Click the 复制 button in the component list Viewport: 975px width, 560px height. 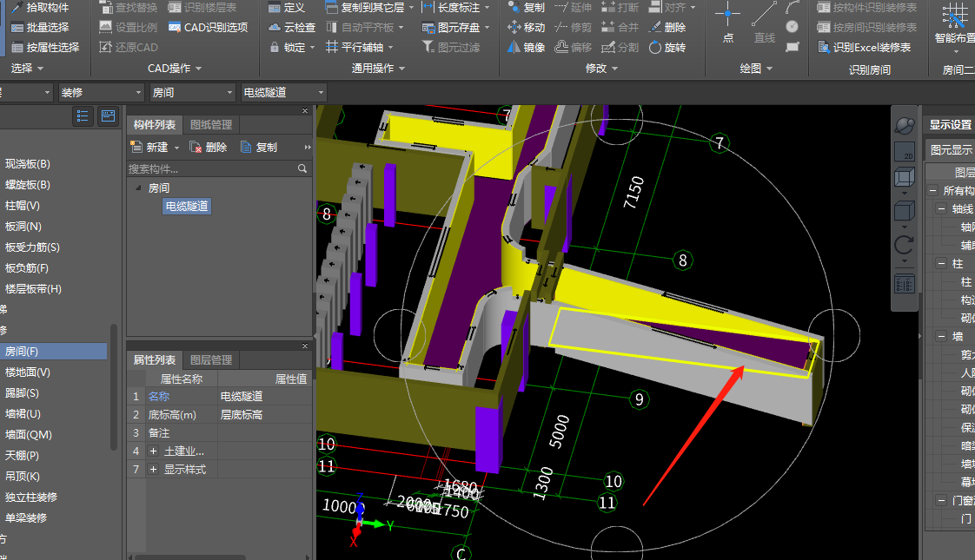tap(259, 148)
